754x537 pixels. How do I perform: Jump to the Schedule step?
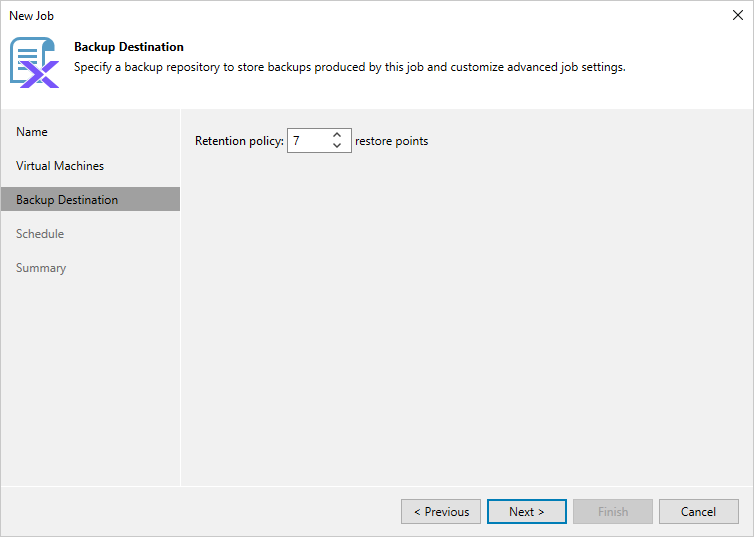[x=40, y=234]
